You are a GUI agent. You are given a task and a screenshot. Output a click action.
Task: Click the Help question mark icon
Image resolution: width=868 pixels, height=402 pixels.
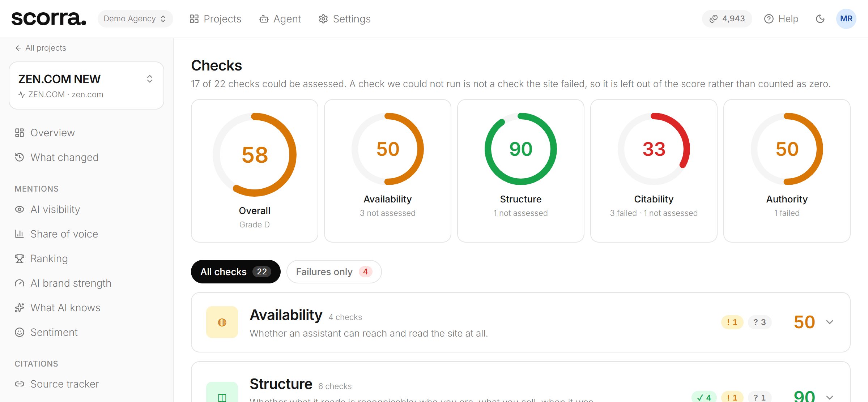tap(769, 19)
